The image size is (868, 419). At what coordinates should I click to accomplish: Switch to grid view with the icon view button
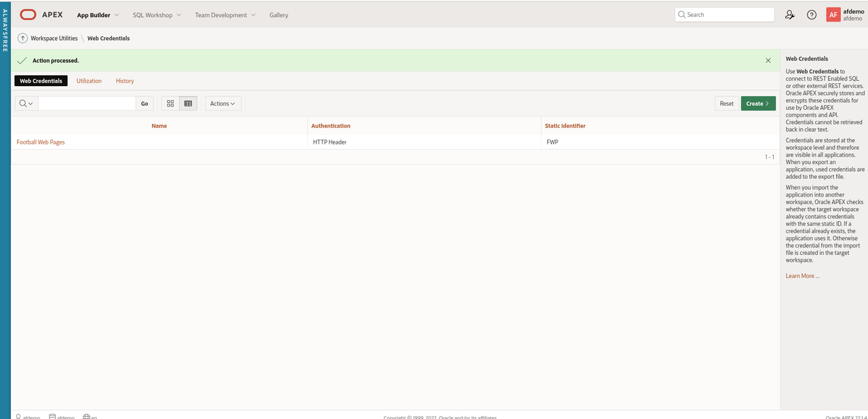tap(170, 103)
